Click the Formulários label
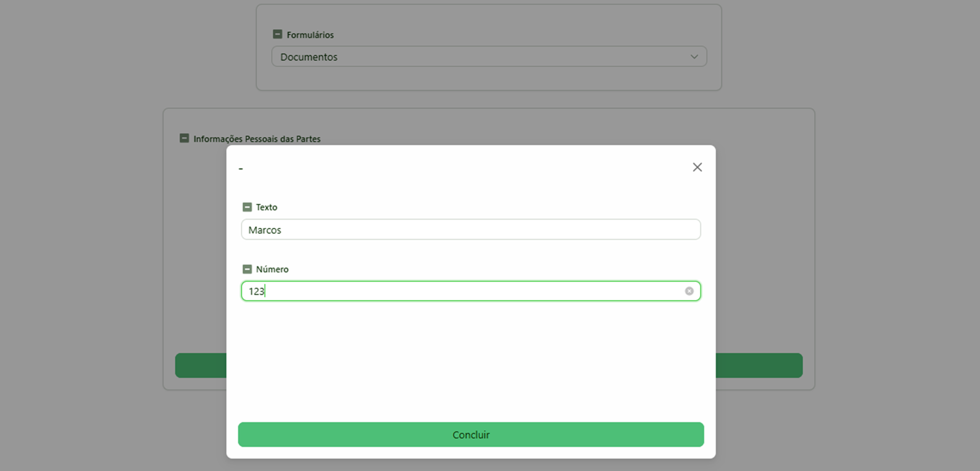Viewport: 980px width, 471px height. point(310,35)
